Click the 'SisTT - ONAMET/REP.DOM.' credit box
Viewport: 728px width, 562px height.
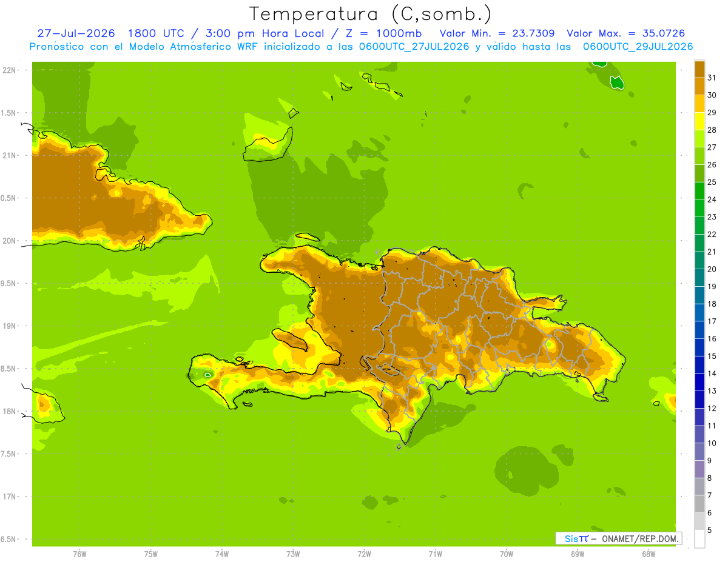coord(618,538)
